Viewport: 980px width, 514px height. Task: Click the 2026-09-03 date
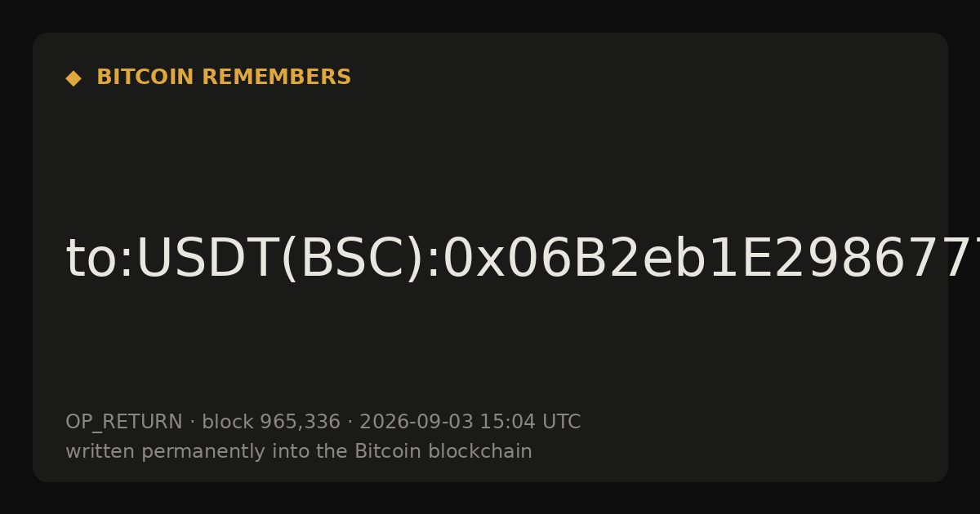(416, 422)
